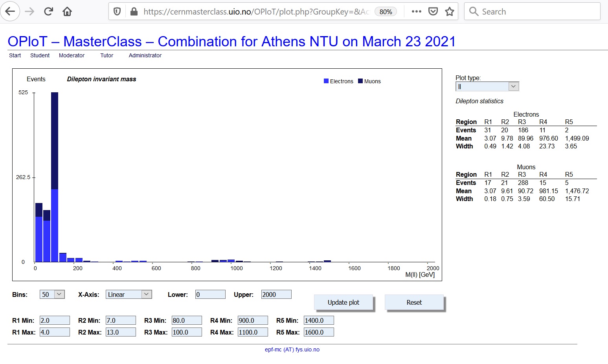The height and width of the screenshot is (364, 608).
Task: Bookmark this page with the star
Action: click(x=450, y=11)
